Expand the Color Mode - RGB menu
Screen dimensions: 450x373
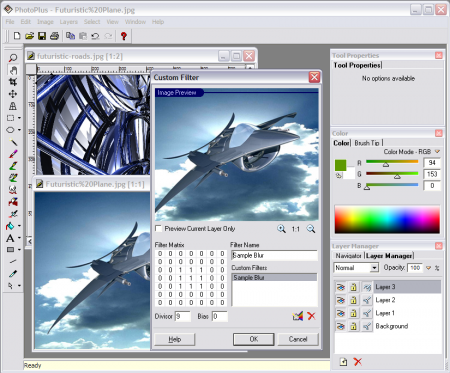[x=437, y=152]
